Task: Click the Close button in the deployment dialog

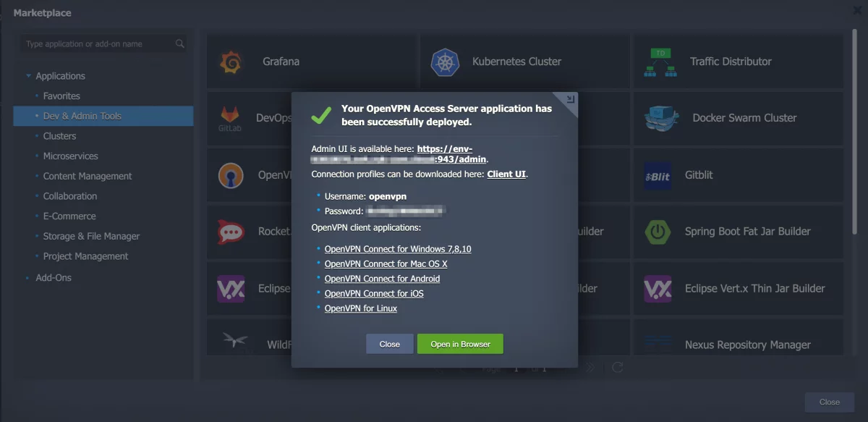Action: (x=390, y=344)
